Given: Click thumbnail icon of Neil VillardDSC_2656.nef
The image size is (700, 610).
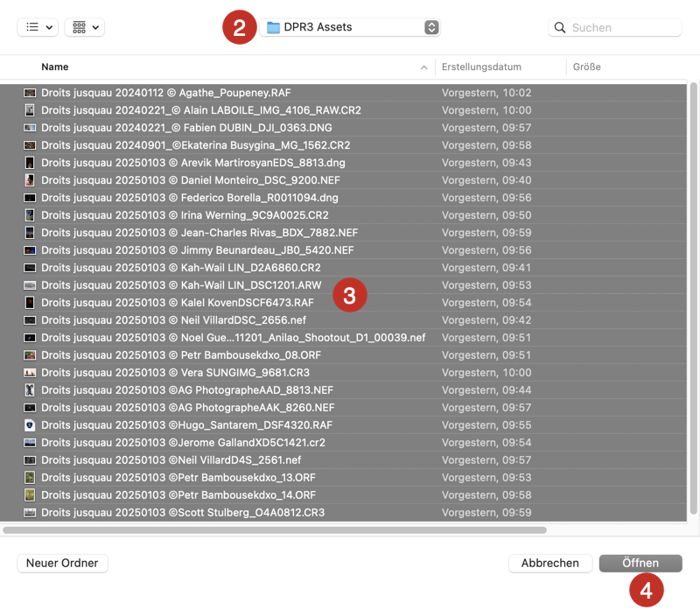Looking at the screenshot, I should coord(30,320).
